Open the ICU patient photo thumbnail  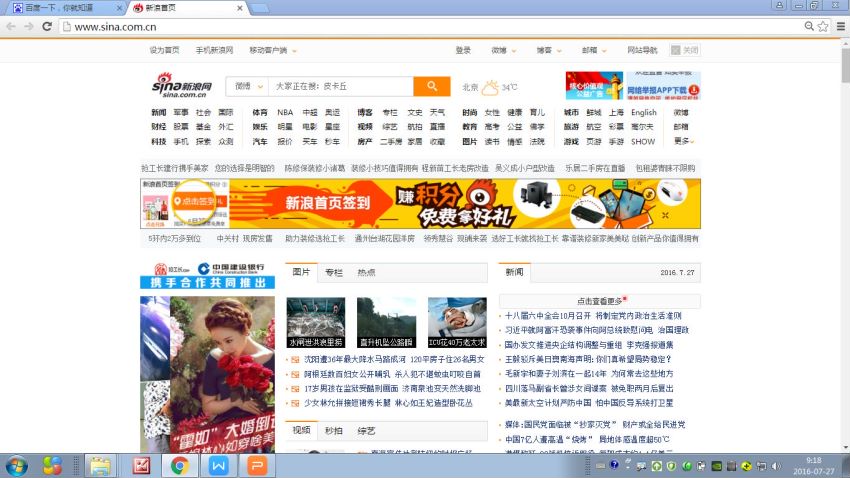point(457,322)
